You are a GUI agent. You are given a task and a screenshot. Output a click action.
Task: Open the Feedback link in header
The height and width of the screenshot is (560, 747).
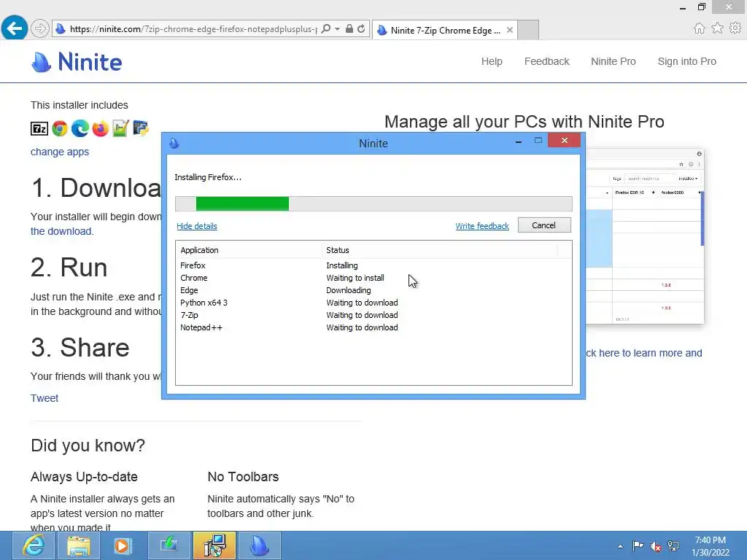[x=546, y=61]
